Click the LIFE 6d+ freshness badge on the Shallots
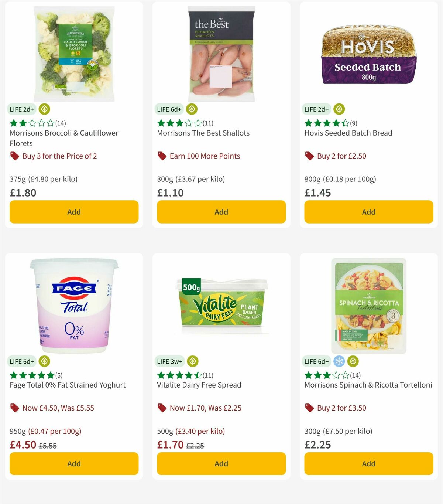Image resolution: width=443 pixels, height=504 pixels. [169, 109]
